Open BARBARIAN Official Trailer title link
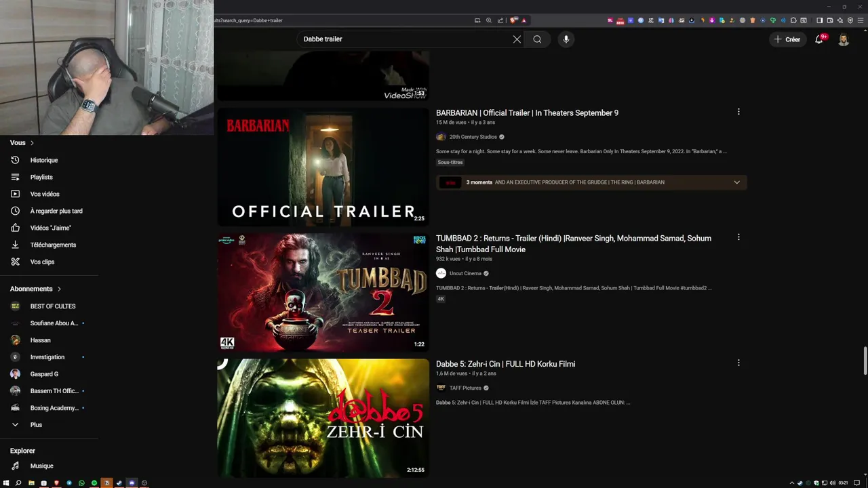Viewport: 868px width, 488px height. pos(527,113)
